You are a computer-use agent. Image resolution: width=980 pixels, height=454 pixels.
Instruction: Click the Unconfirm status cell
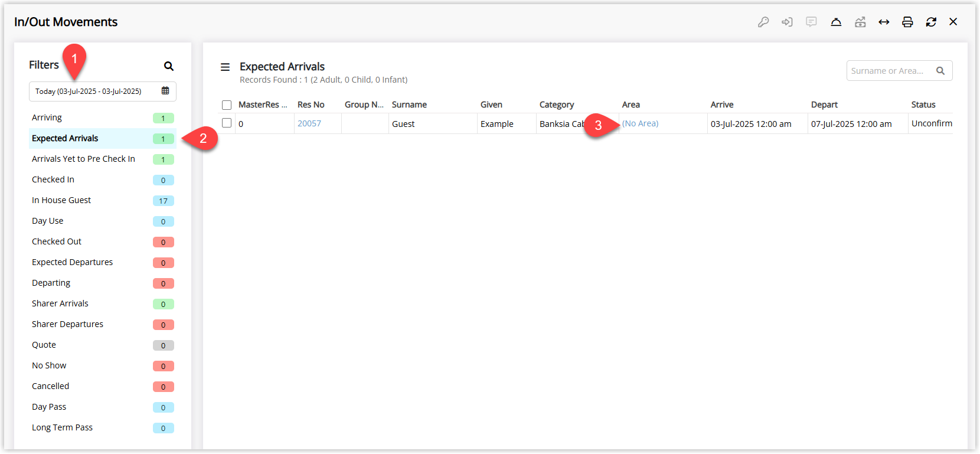(932, 123)
